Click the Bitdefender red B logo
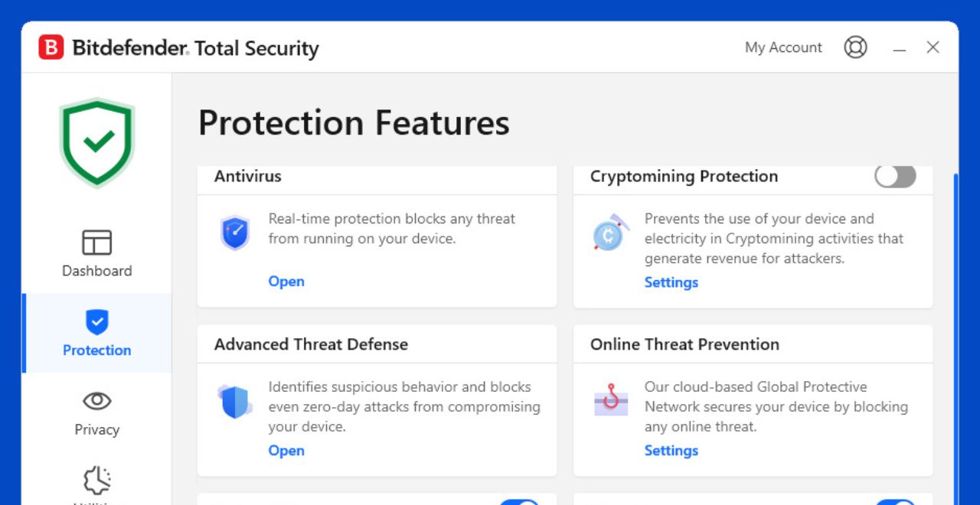The height and width of the screenshot is (505, 980). pyautogui.click(x=51, y=47)
